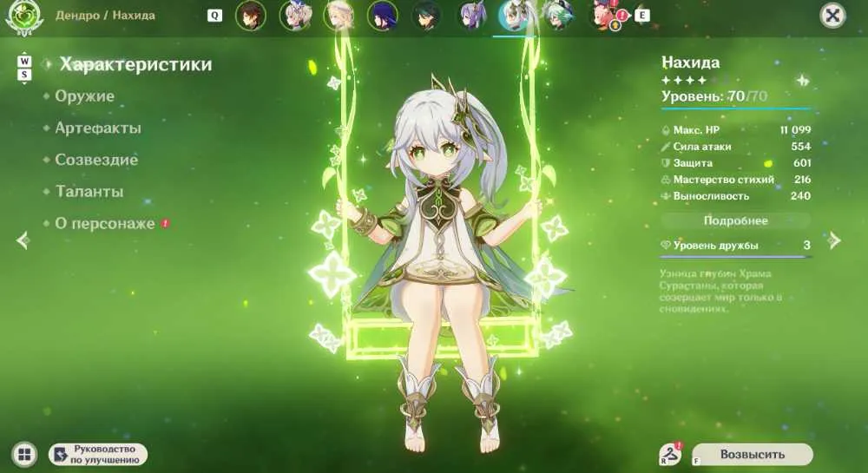Screen dimensions: 868x473
Task: Select the purple-haired Keqing portrait
Action: 471,16
